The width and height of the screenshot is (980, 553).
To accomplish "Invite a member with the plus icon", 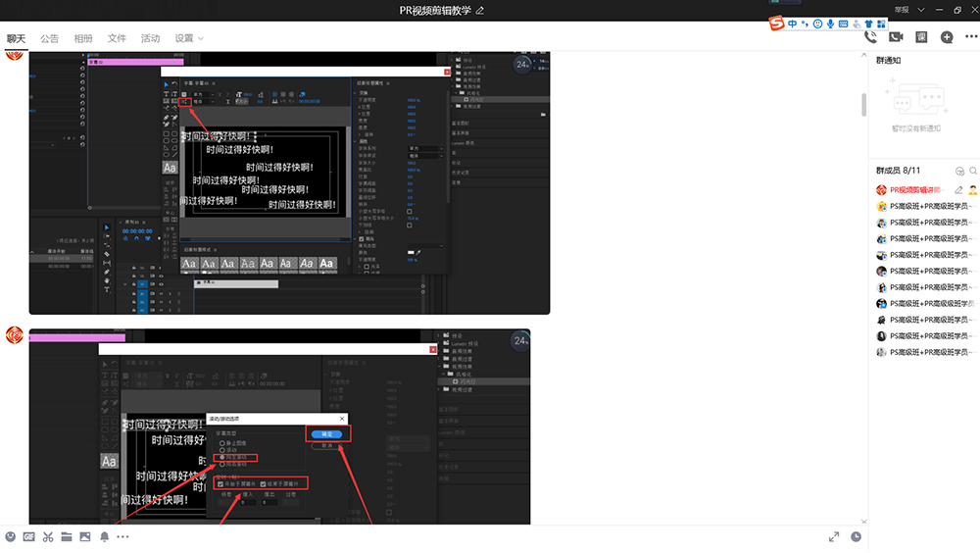I will coord(947,37).
